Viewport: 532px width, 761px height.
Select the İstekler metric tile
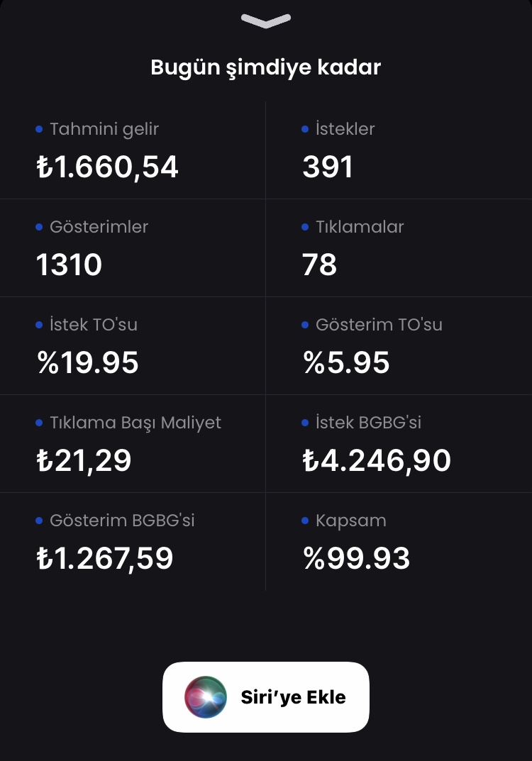coord(399,150)
